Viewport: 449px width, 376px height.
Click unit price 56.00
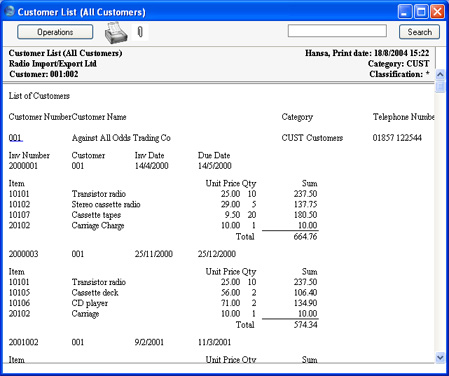coord(230,293)
